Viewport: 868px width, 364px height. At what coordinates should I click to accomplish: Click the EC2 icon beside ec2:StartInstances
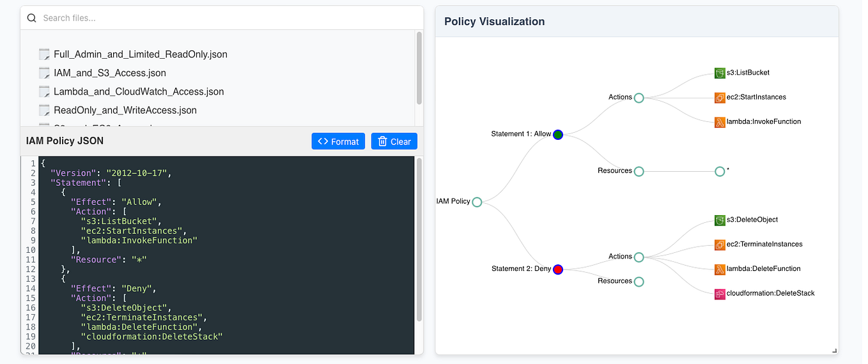pos(720,98)
